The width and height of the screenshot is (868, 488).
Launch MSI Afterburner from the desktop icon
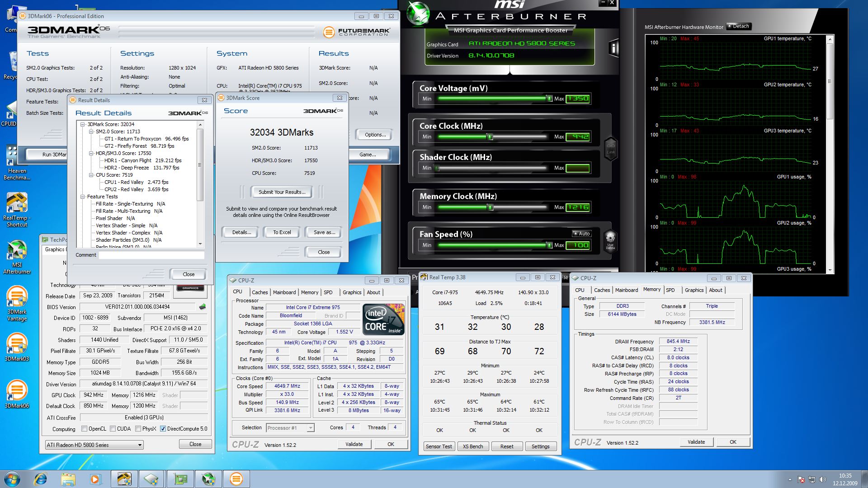pos(17,257)
